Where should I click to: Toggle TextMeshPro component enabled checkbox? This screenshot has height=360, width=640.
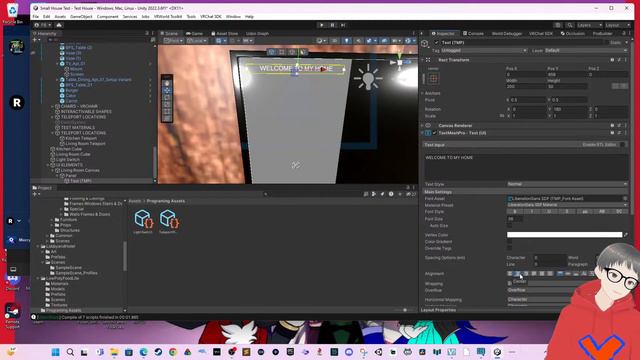[x=434, y=133]
